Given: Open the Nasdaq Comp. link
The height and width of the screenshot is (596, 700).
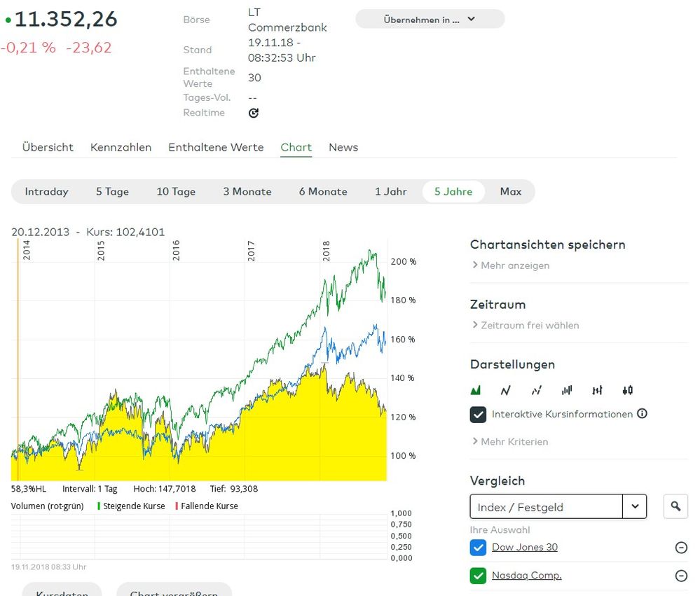Looking at the screenshot, I should [526, 576].
